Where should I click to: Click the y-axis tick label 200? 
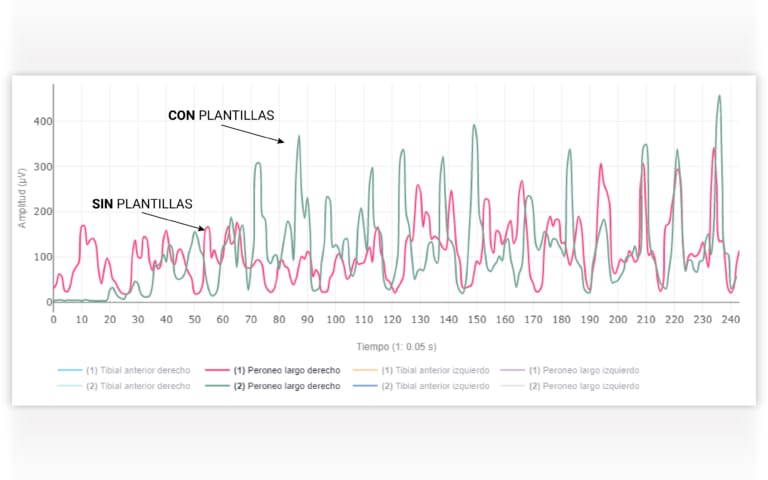coord(43,212)
